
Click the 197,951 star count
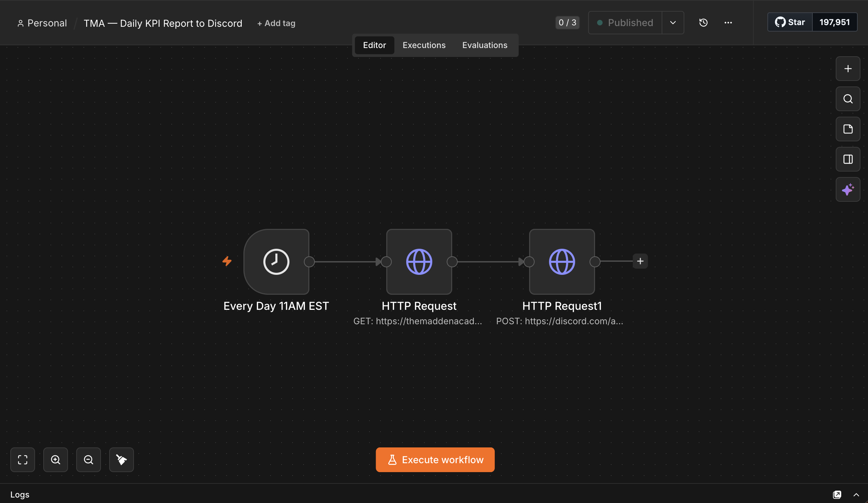pyautogui.click(x=835, y=22)
